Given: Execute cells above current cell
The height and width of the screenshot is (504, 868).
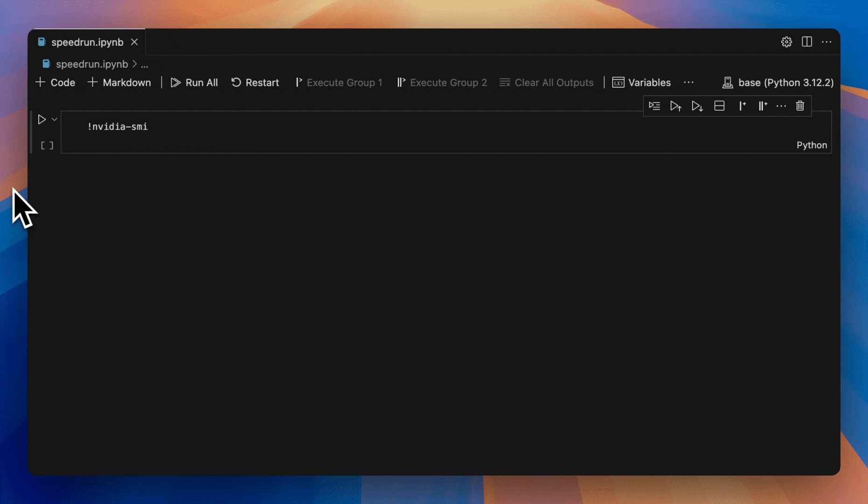Looking at the screenshot, I should (x=676, y=106).
